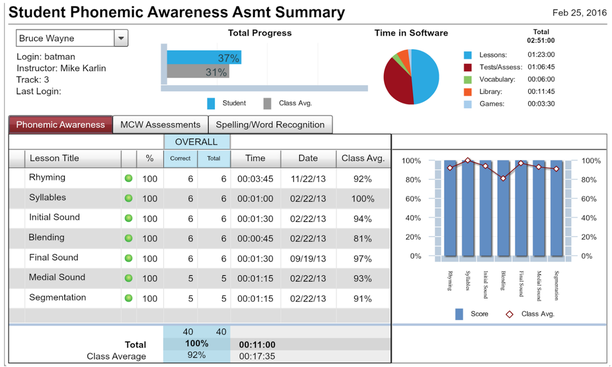Click the Total column header
The width and height of the screenshot is (612, 367).
213,158
